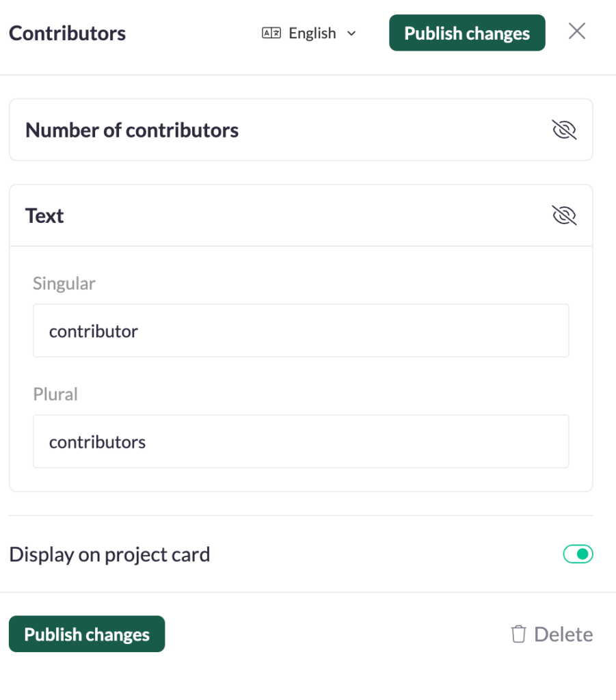
Task: Close the Contributors panel with the X
Action: pos(577,31)
